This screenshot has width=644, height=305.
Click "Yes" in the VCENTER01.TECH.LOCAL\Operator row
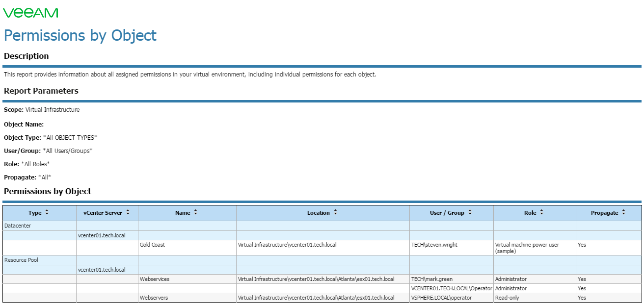[x=582, y=288]
